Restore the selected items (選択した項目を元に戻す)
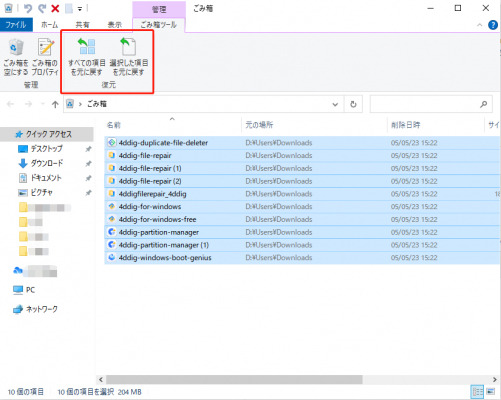 tap(129, 57)
